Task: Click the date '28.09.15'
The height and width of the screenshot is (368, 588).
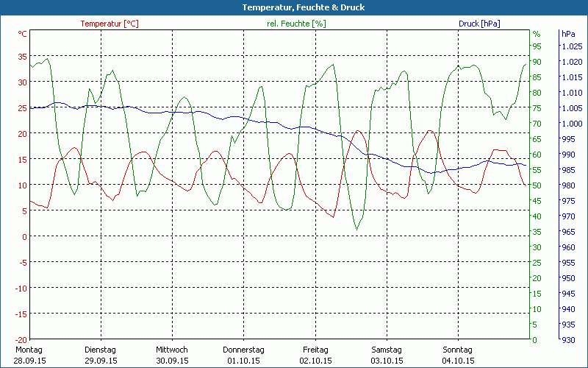Action: 30,361
